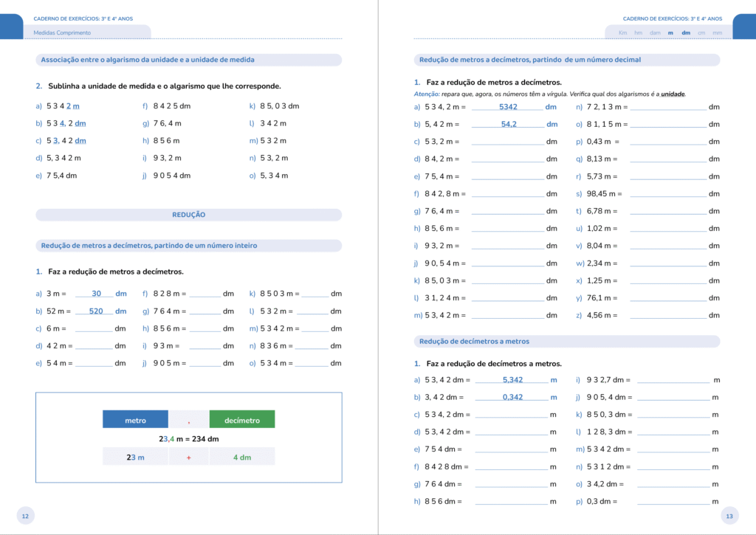This screenshot has height=535, width=756.
Task: Click the answer blank for '754 dm ='
Action: (x=511, y=449)
